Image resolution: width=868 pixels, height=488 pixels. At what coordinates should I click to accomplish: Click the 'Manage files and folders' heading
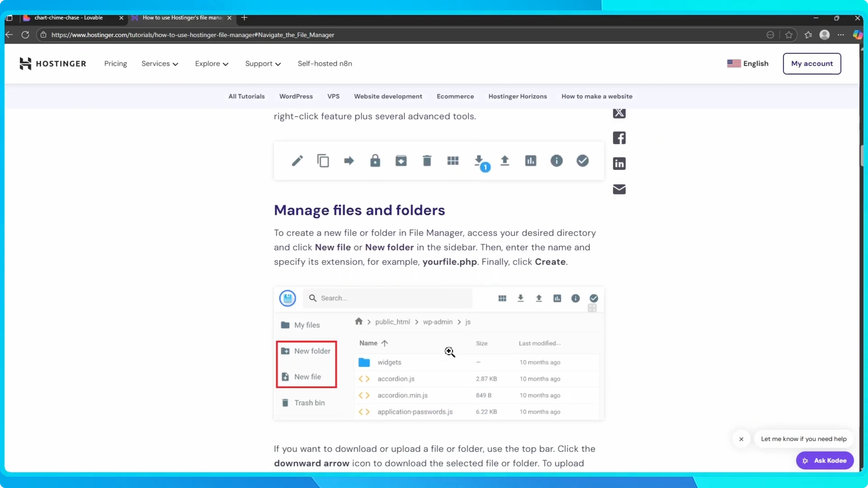(x=359, y=210)
